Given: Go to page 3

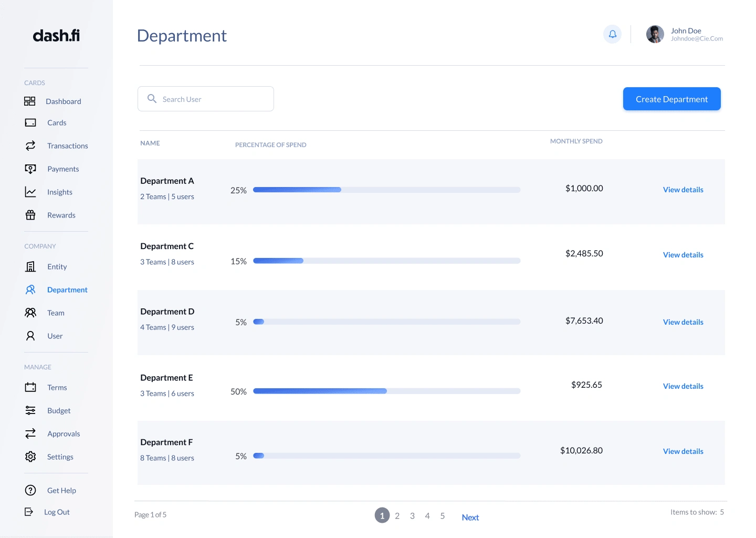Looking at the screenshot, I should (x=412, y=516).
